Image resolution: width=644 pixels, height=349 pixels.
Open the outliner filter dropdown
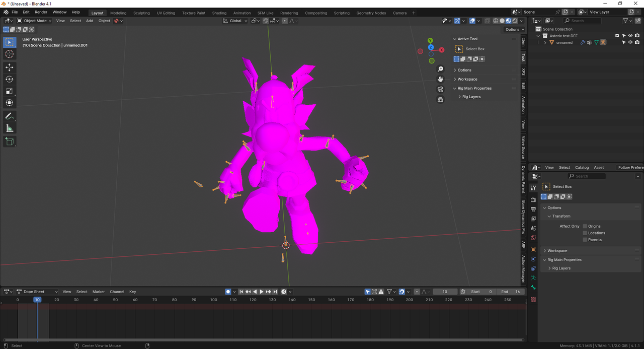627,21
